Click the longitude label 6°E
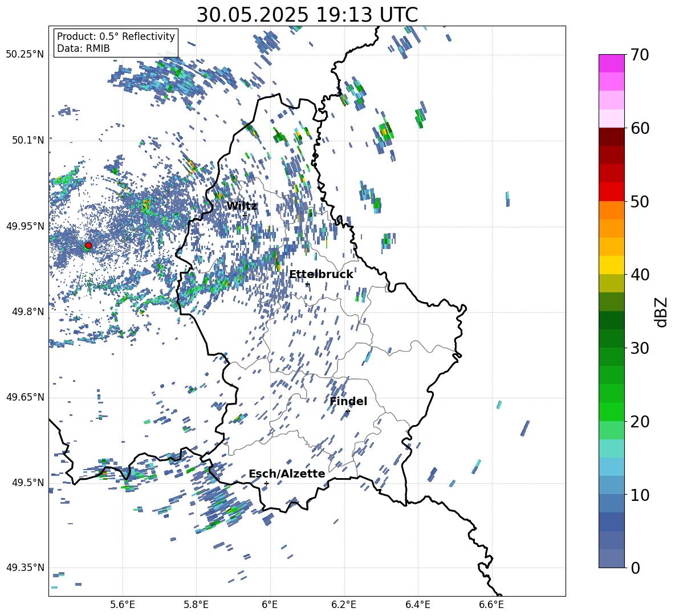Viewport: 675px width, 616px height. [x=270, y=605]
